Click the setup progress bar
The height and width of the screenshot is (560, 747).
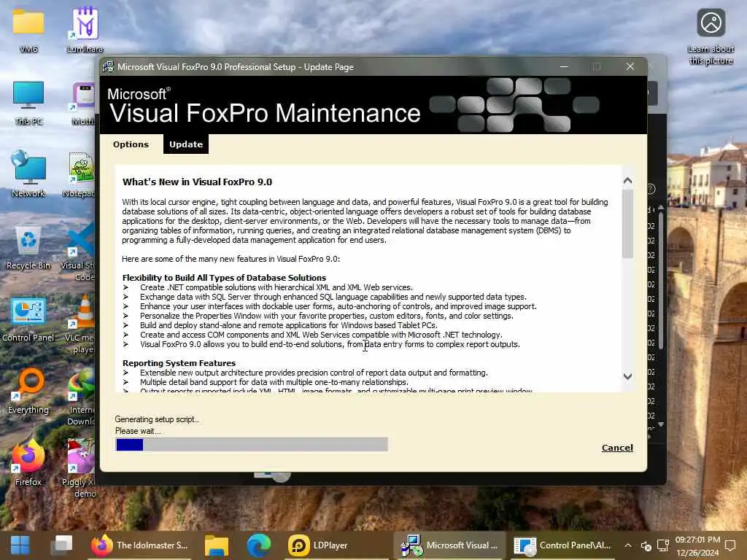pyautogui.click(x=252, y=445)
